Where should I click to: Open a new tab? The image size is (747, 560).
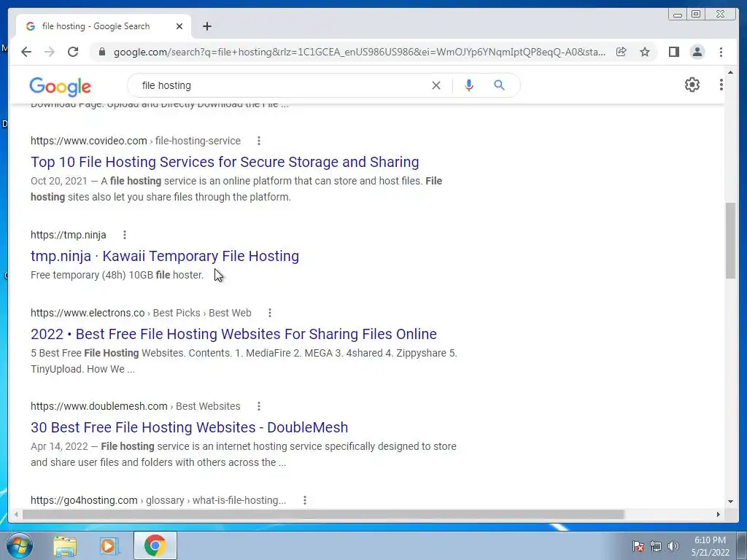pos(206,26)
